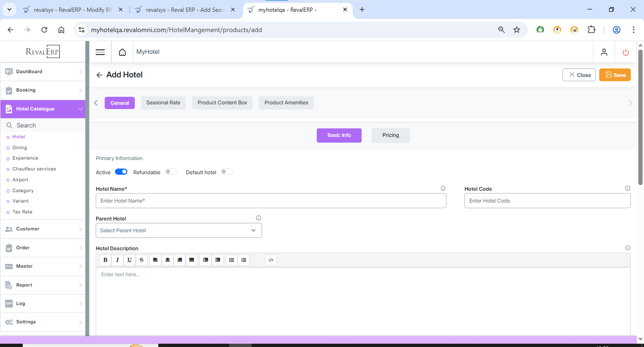Center align the hotel description text
The width and height of the screenshot is (644, 347).
167,260
